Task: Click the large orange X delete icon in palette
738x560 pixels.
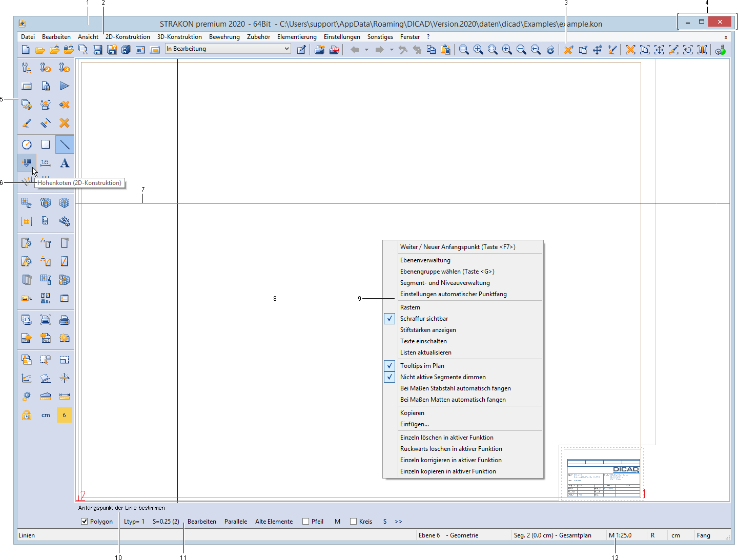Action: click(65, 123)
